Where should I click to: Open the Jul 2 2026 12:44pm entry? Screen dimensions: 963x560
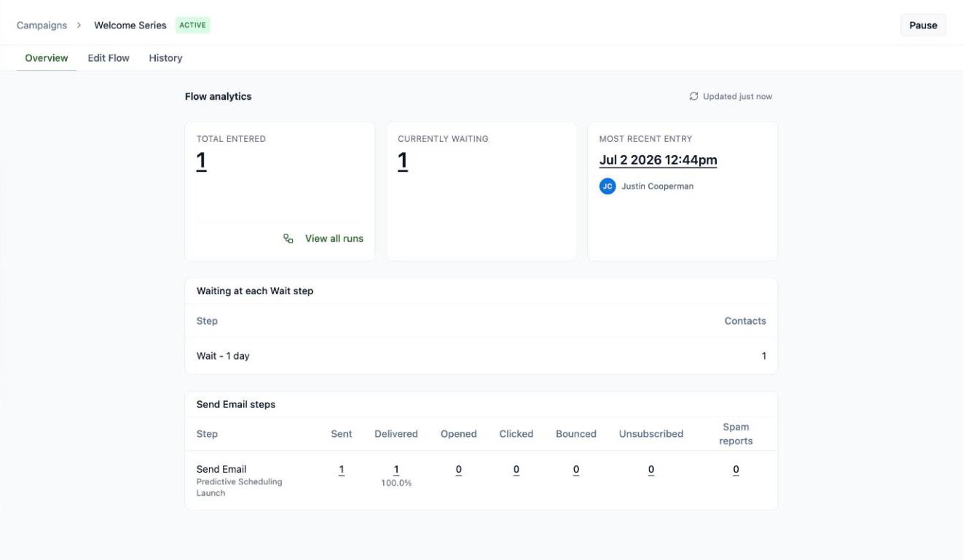pos(658,160)
